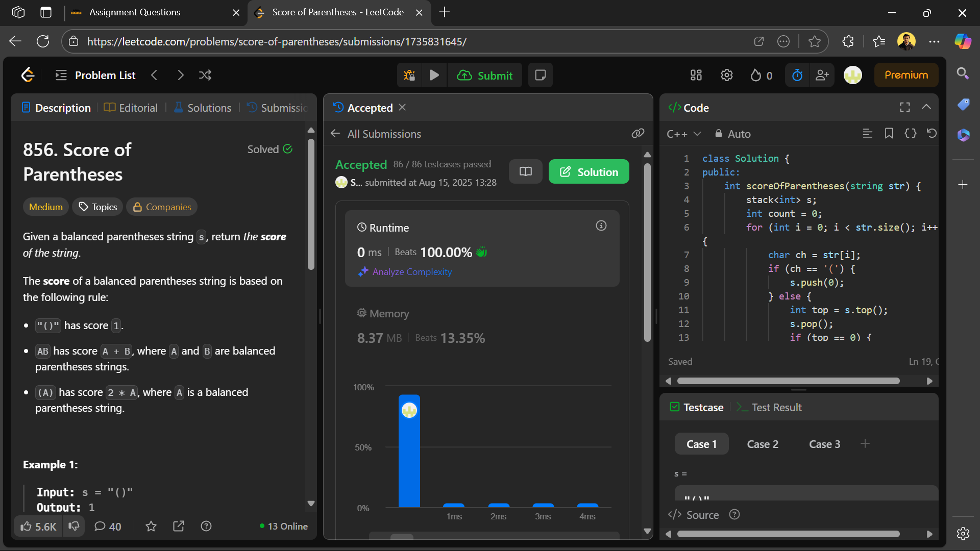
Task: Click the Analyze Complexity link
Action: pos(411,272)
